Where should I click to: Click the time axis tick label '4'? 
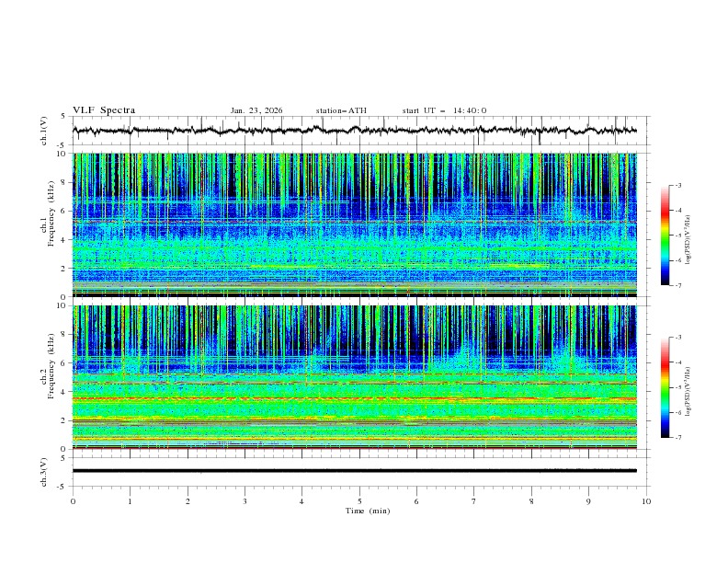point(301,501)
